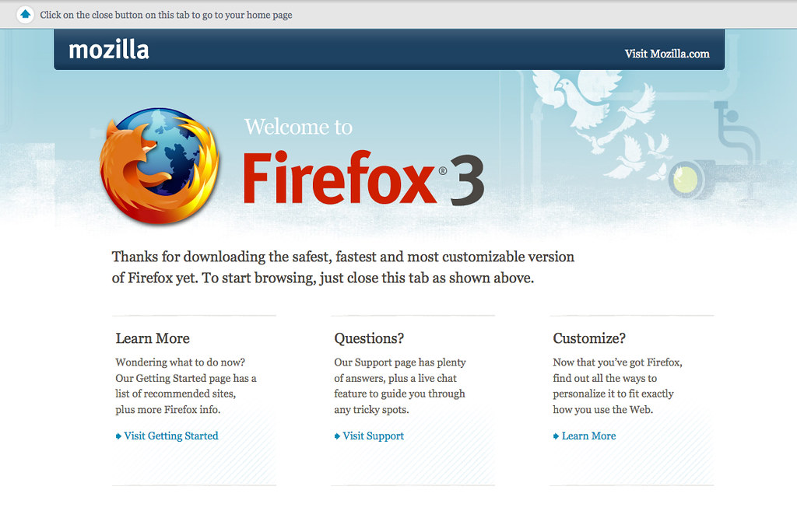Viewport: 797px width, 532px height.
Task: Click the "Customize?" section heading
Action: click(589, 338)
